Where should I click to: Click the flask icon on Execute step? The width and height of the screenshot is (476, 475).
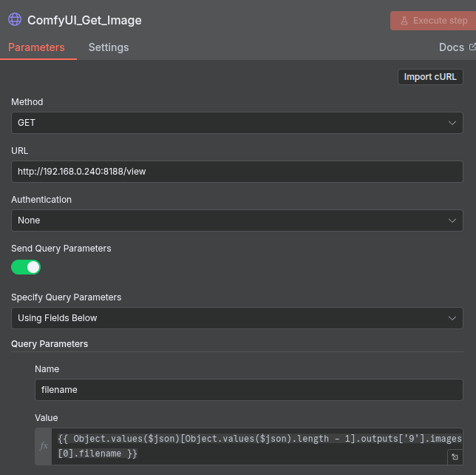click(x=403, y=21)
